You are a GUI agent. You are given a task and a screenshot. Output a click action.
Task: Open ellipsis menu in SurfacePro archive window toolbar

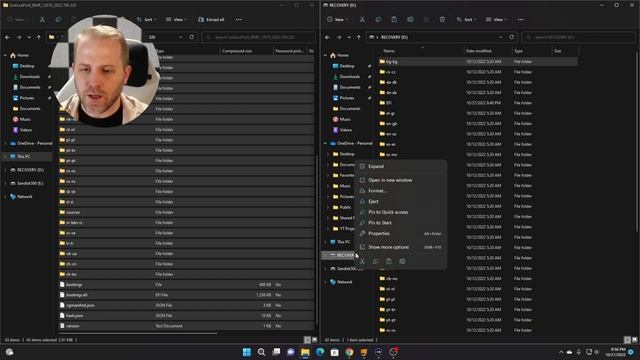click(239, 20)
